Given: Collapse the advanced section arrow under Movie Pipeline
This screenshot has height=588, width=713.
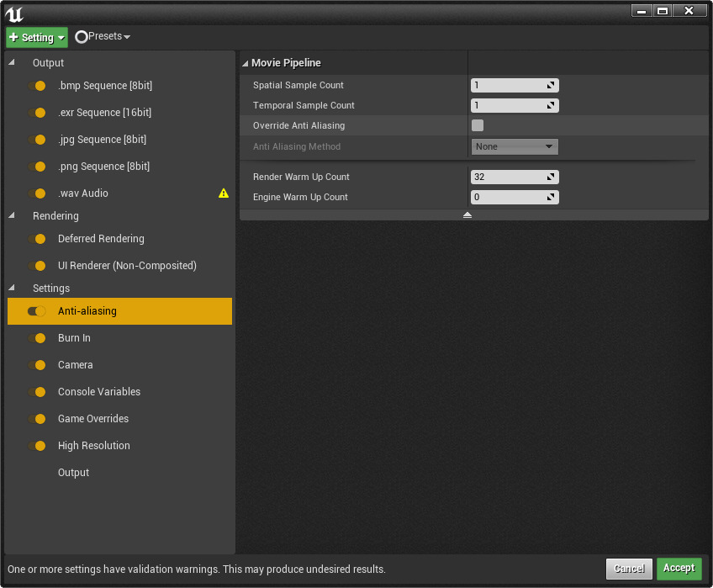Looking at the screenshot, I should click(467, 215).
